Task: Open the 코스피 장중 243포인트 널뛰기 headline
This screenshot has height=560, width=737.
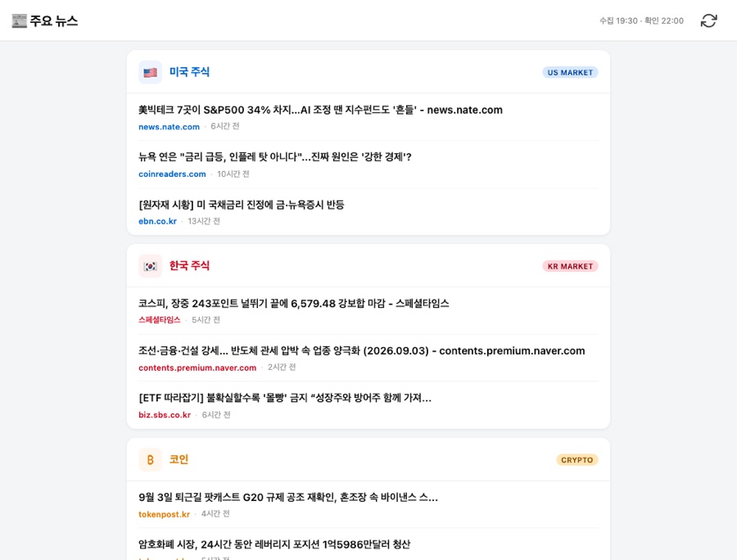Action: pos(294,304)
